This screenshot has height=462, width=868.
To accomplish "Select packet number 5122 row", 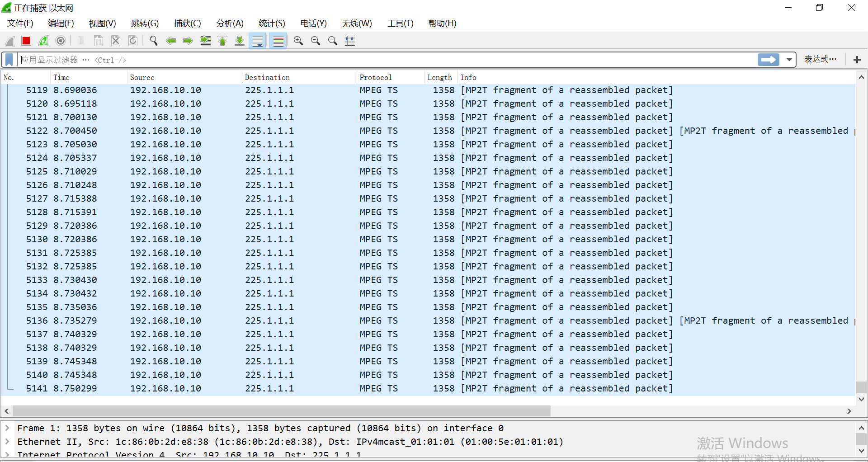I will tap(428, 131).
